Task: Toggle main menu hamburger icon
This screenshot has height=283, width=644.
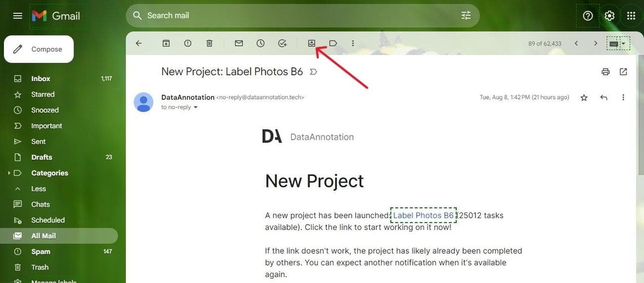Action: 17,16
